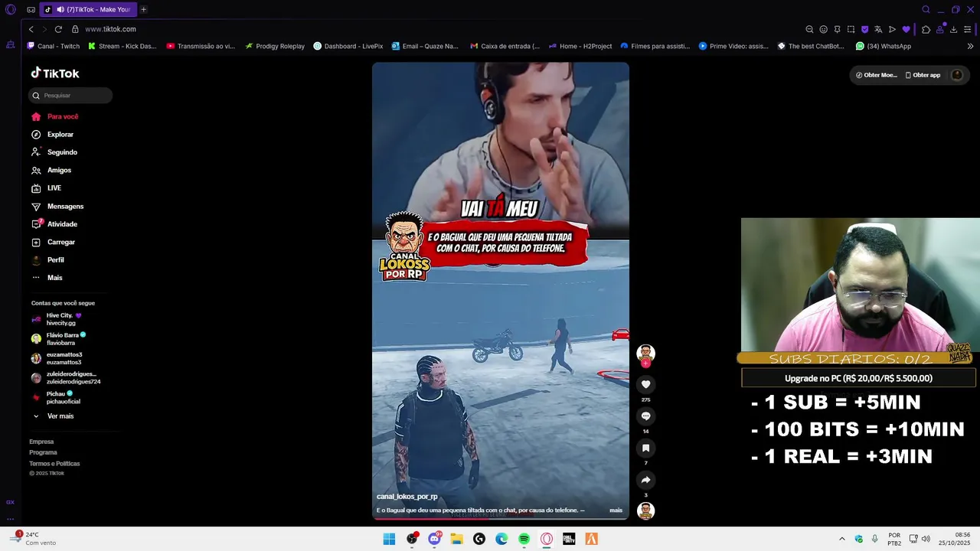Open the Flávio Barra followed account
This screenshot has width=980, height=551.
pos(58,339)
